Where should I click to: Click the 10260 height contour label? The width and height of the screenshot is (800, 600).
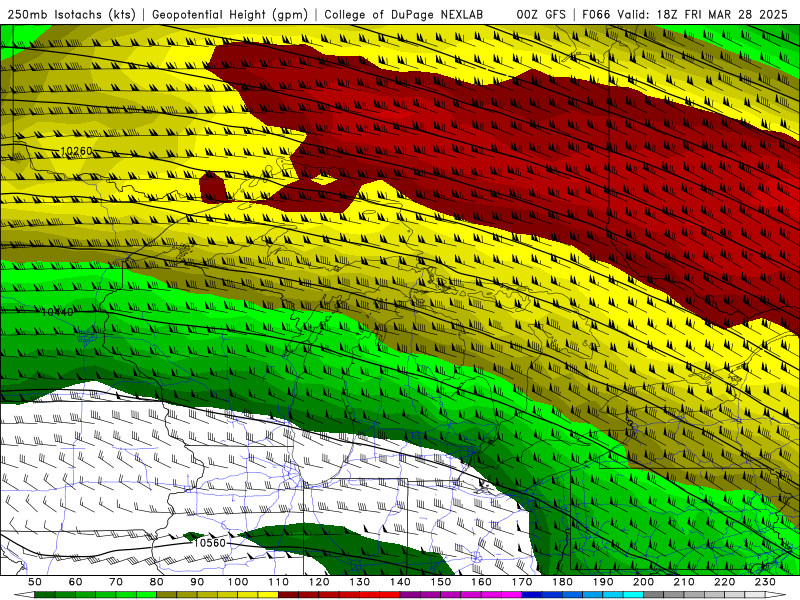click(x=77, y=151)
